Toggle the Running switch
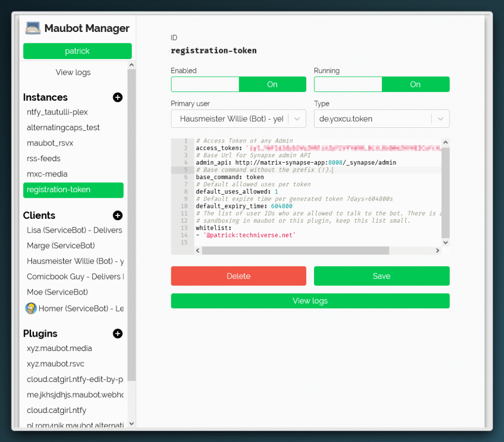Viewport: 504px width, 442px height. [381, 85]
